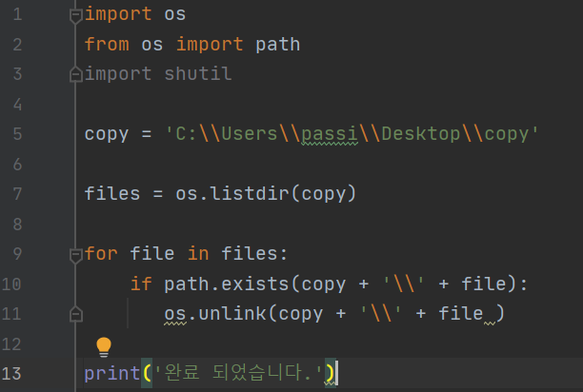
Task: Toggle the fold end marker at line 3
Action: click(76, 74)
